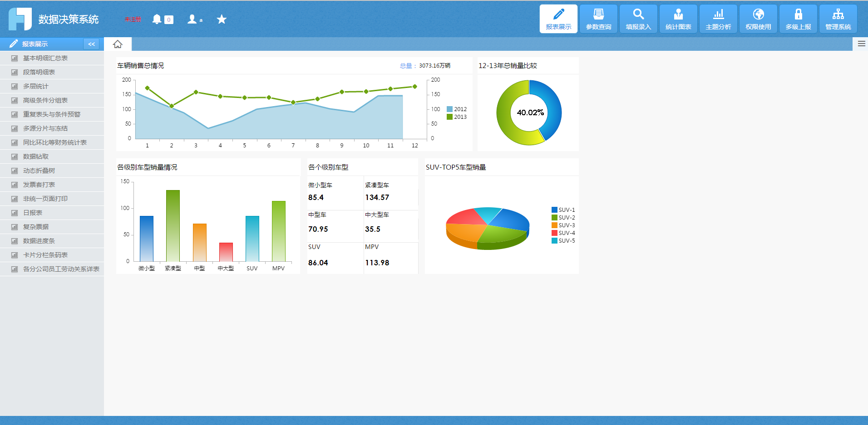
Task: Open 权限使用 globe module
Action: click(758, 19)
